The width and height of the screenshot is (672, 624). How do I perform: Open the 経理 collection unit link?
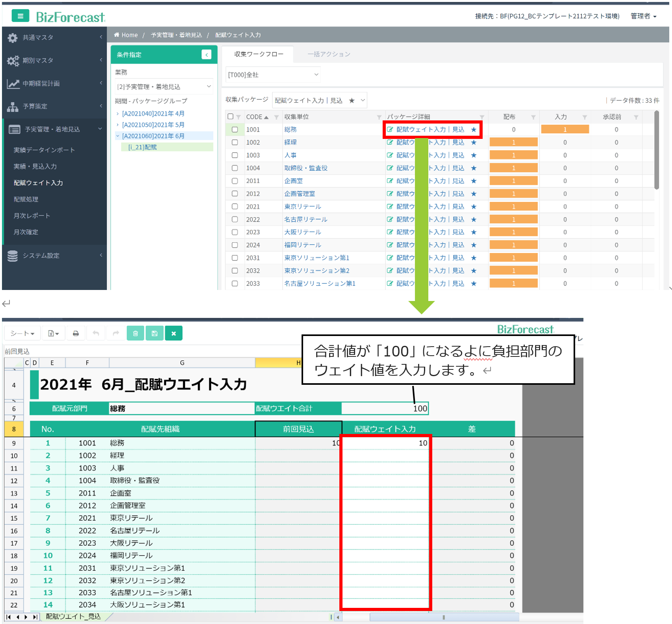click(x=290, y=142)
